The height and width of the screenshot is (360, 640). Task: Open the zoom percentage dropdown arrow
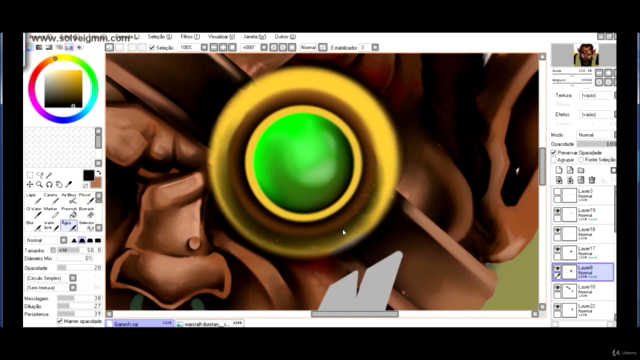(x=204, y=47)
